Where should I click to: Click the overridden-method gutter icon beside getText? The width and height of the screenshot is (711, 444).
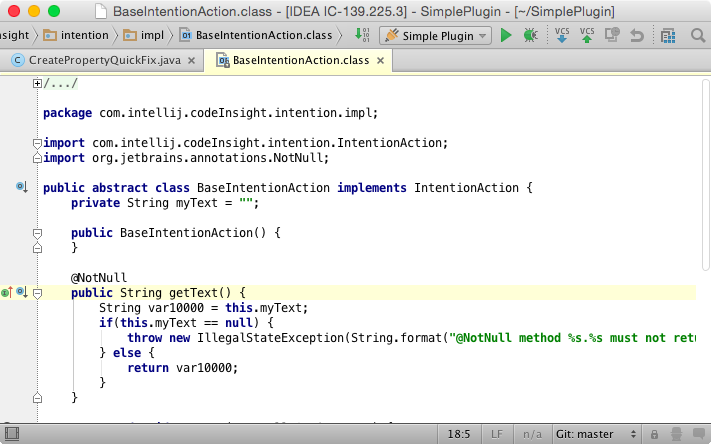coord(22,292)
